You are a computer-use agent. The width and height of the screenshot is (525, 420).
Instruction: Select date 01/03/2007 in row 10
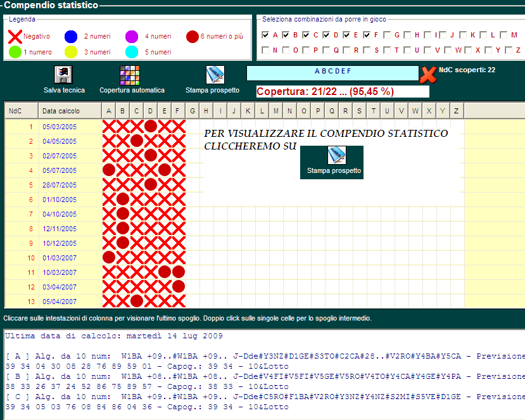pyautogui.click(x=60, y=258)
